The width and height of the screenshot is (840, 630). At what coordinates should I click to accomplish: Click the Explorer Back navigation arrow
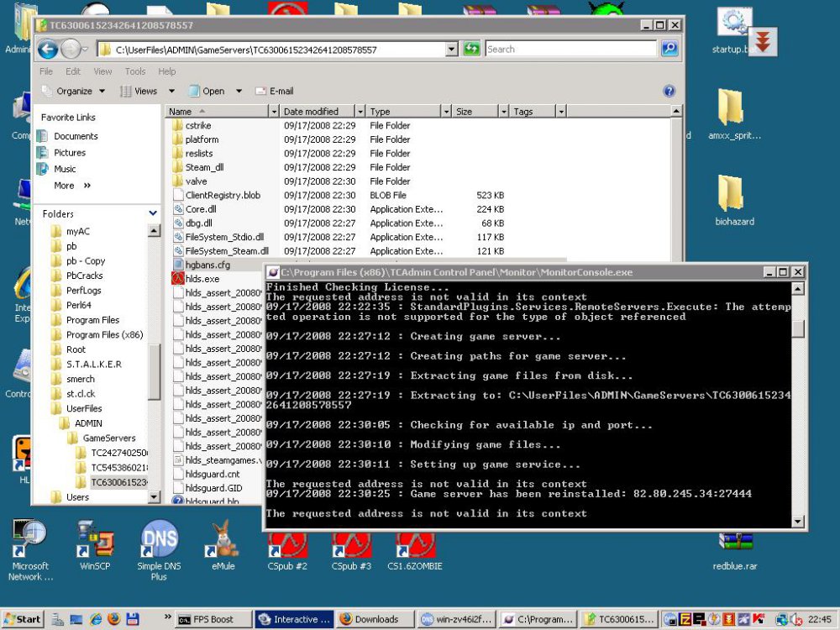click(x=48, y=50)
